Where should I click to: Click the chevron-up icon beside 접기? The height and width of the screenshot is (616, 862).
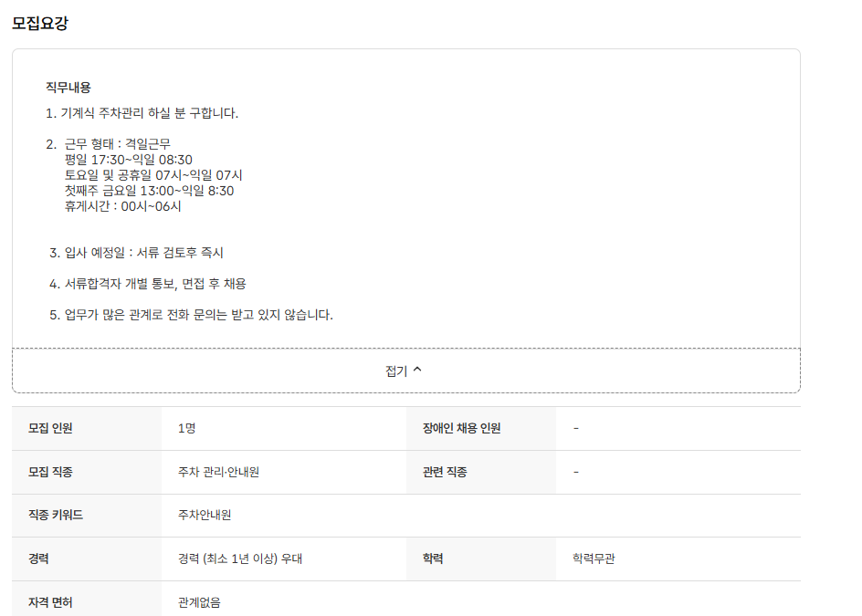click(418, 371)
